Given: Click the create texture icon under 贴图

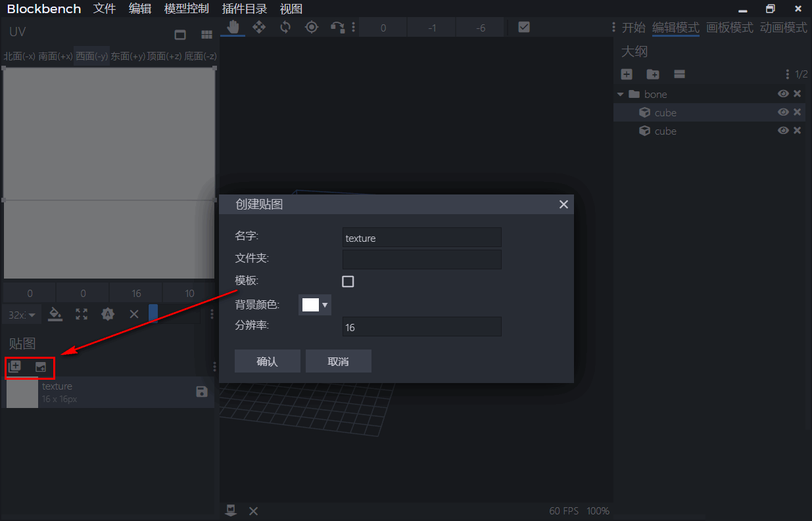Looking at the screenshot, I should (x=14, y=367).
